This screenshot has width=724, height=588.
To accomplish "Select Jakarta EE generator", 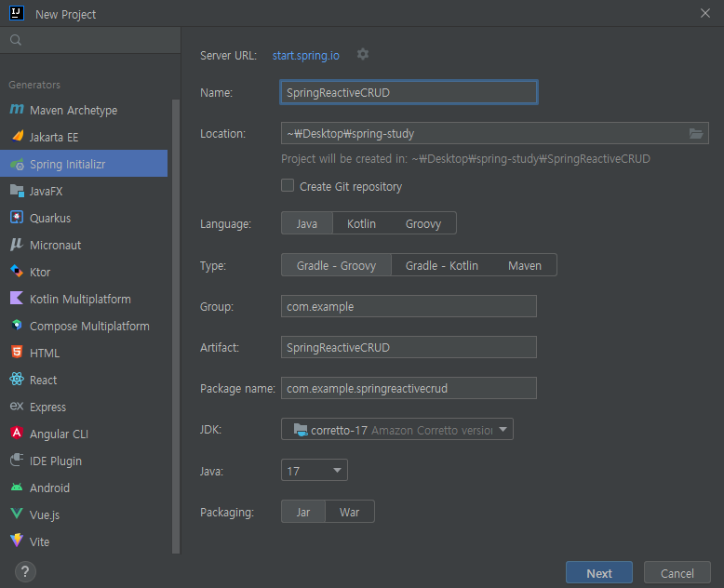I will pos(84,137).
